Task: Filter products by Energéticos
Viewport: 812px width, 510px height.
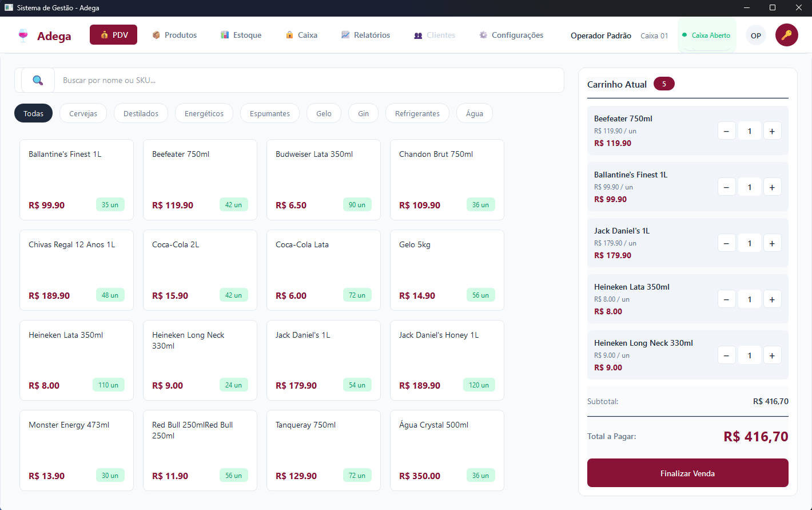Action: click(204, 113)
